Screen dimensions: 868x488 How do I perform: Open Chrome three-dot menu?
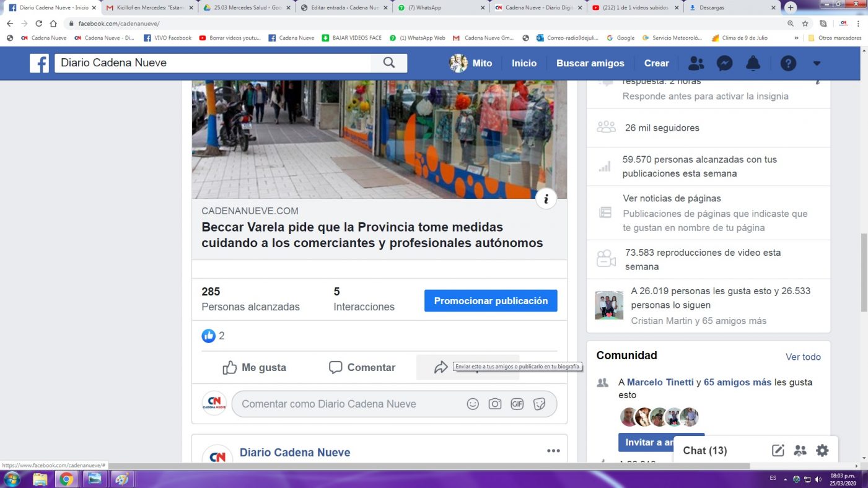coord(858,24)
